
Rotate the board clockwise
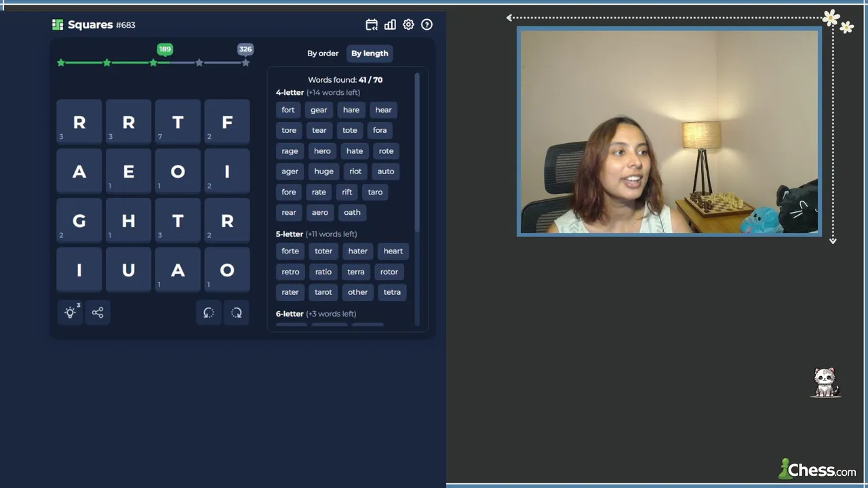pos(237,312)
